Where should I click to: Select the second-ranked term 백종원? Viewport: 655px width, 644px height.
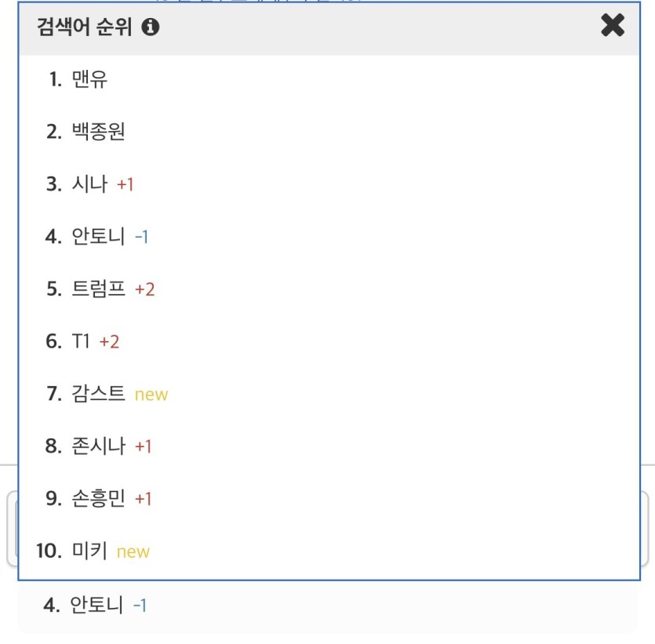click(x=98, y=132)
